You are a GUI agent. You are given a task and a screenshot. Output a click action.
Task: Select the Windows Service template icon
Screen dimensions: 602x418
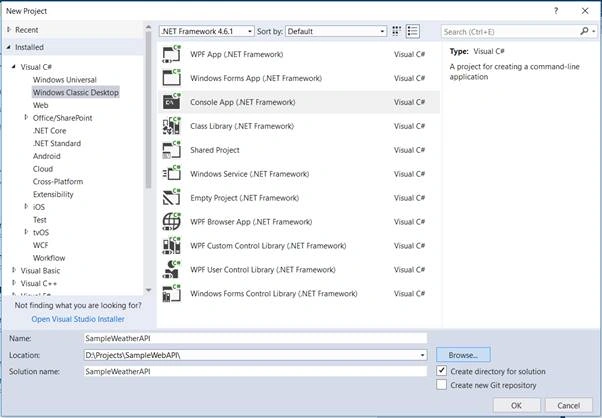click(x=171, y=174)
